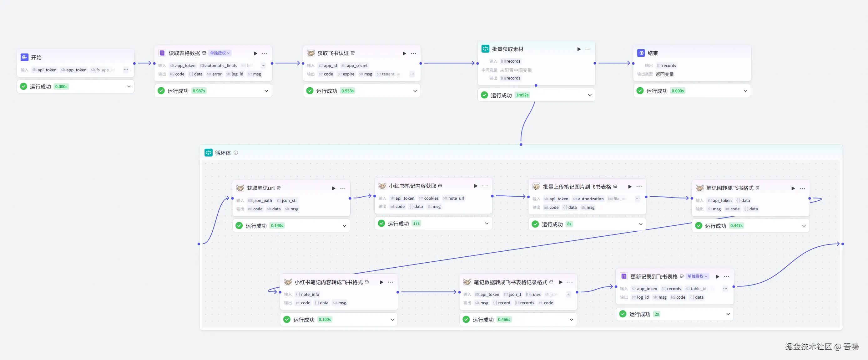The height and width of the screenshot is (360, 868).
Task: Click output port dot of 批量获取素材 node
Action: tap(595, 63)
